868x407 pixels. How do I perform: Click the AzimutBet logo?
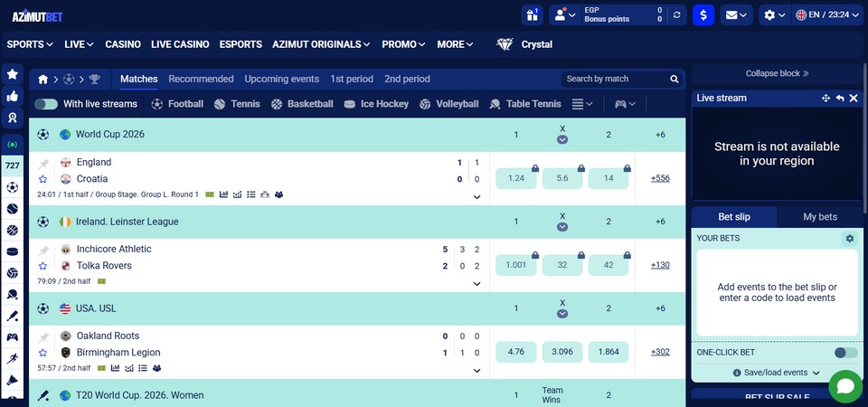(37, 16)
